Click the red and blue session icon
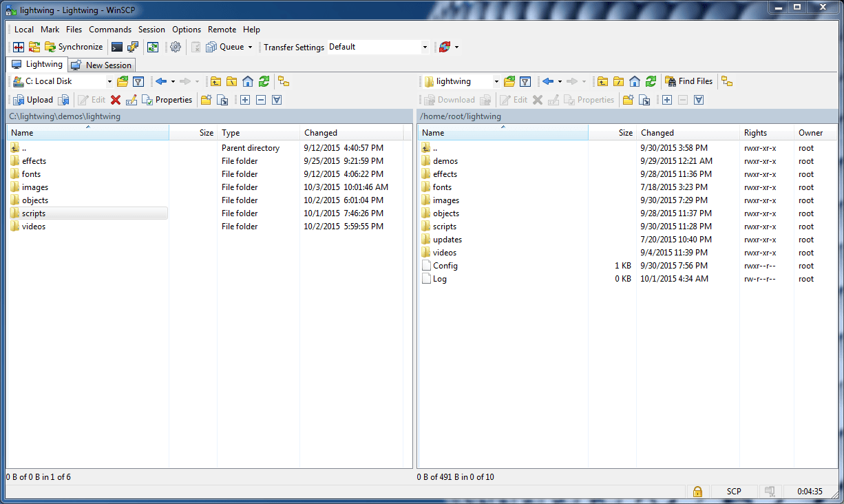The height and width of the screenshot is (504, 844). pyautogui.click(x=445, y=47)
